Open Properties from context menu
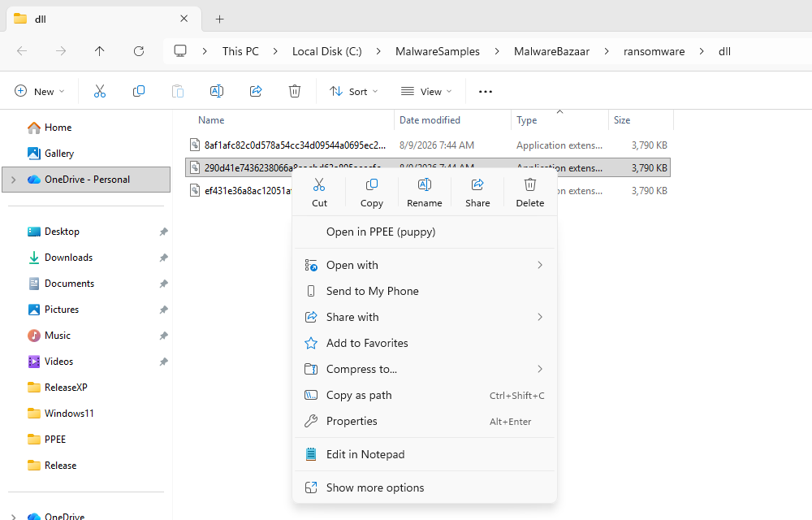 [x=425, y=421]
